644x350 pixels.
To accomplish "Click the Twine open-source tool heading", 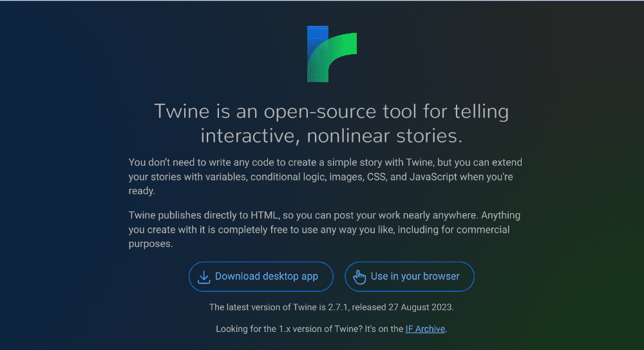I will (332, 123).
